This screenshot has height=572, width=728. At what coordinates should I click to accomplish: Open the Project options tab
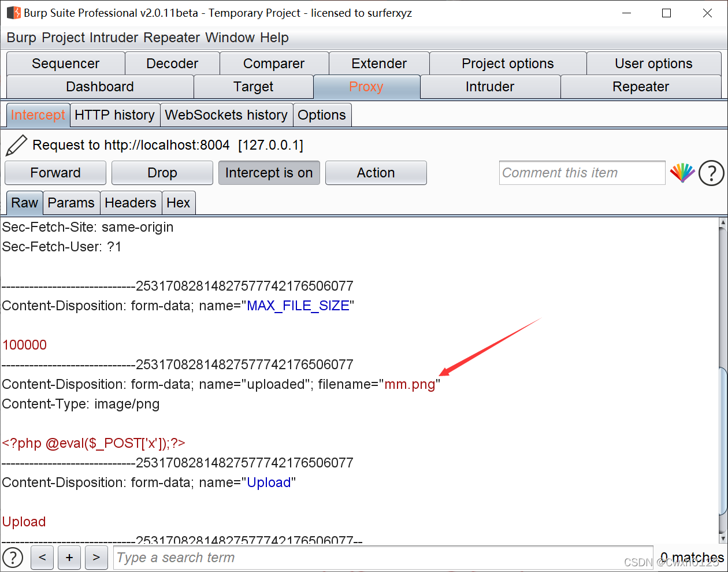[508, 64]
